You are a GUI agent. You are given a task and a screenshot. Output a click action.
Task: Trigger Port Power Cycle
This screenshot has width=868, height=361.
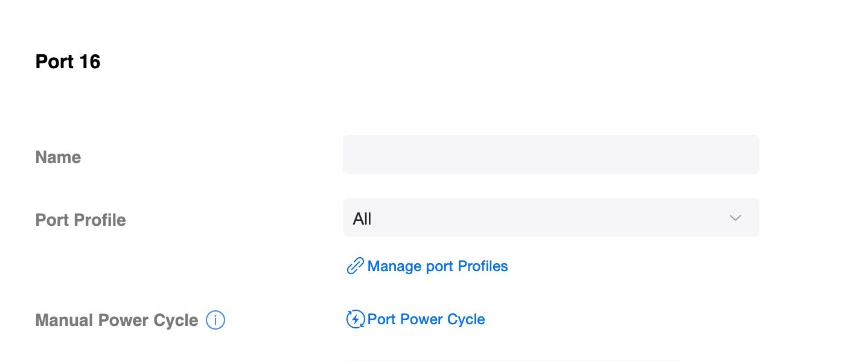click(426, 319)
